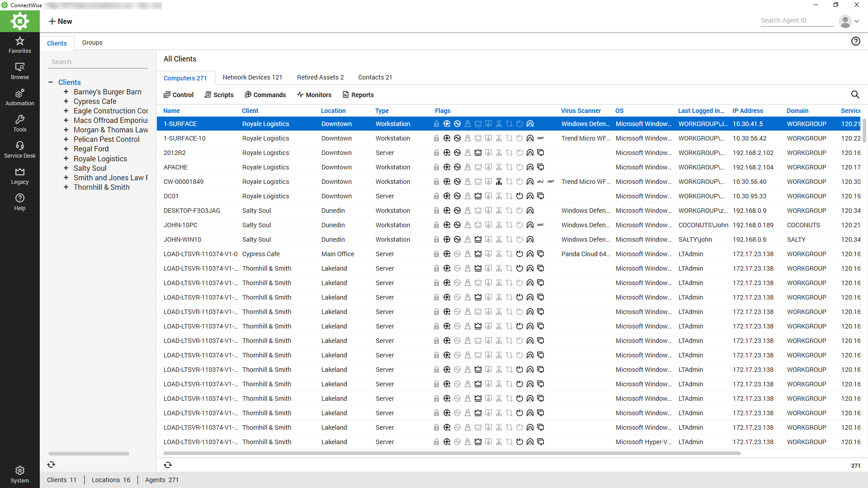Click the horizontal scrollbar under the computer list
This screenshot has width=868, height=488.
pyautogui.click(x=452, y=453)
